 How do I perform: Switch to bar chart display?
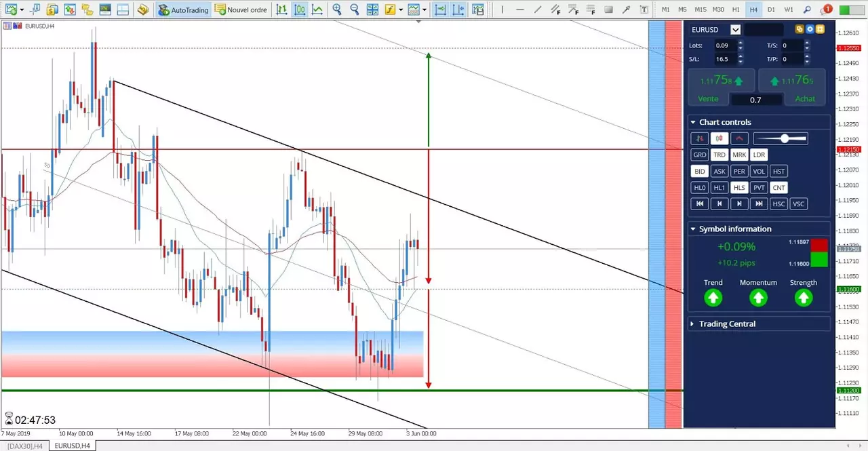click(x=281, y=9)
